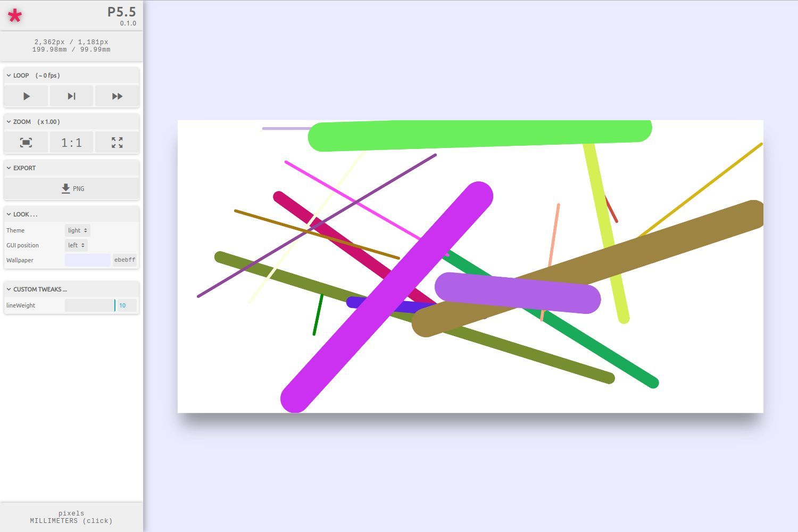Open the Theme selector showing light
The image size is (798, 532).
click(77, 230)
